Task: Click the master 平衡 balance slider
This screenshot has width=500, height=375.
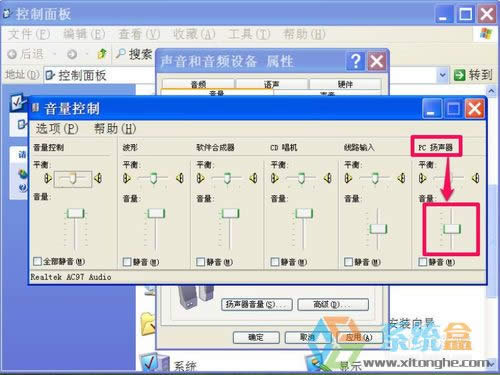Action: click(73, 179)
